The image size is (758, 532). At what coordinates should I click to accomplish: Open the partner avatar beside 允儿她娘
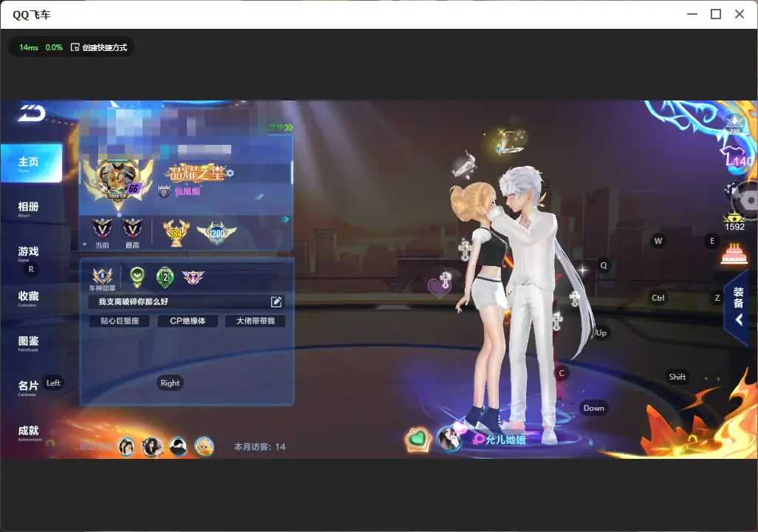click(449, 438)
